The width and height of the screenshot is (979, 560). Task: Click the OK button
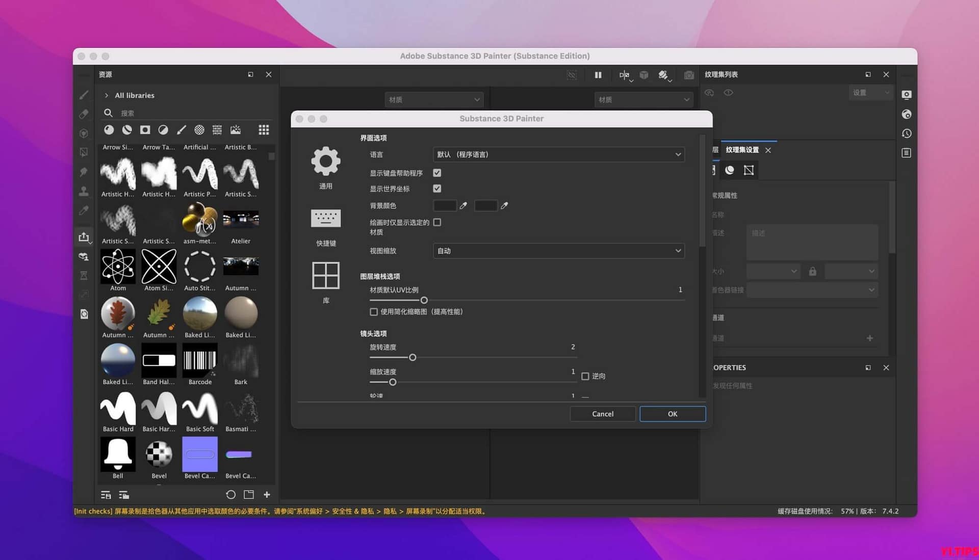(672, 414)
